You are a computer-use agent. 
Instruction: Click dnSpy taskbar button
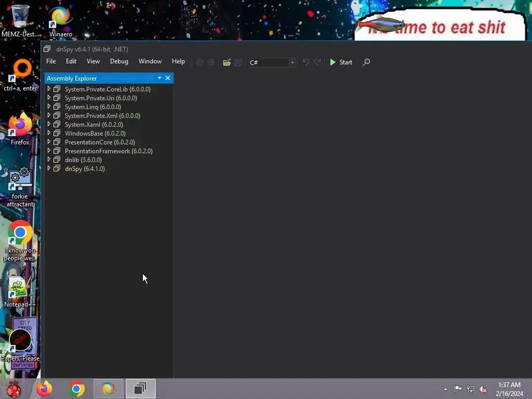[140, 389]
